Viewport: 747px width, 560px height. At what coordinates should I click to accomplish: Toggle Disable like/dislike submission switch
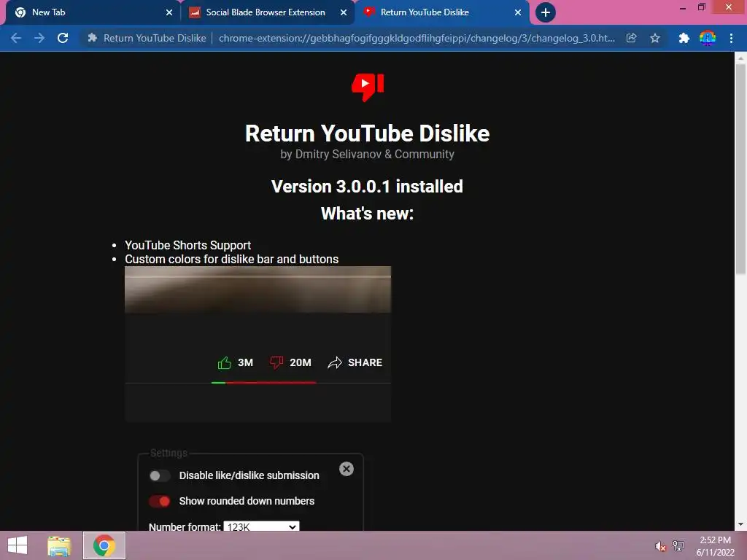(x=160, y=475)
